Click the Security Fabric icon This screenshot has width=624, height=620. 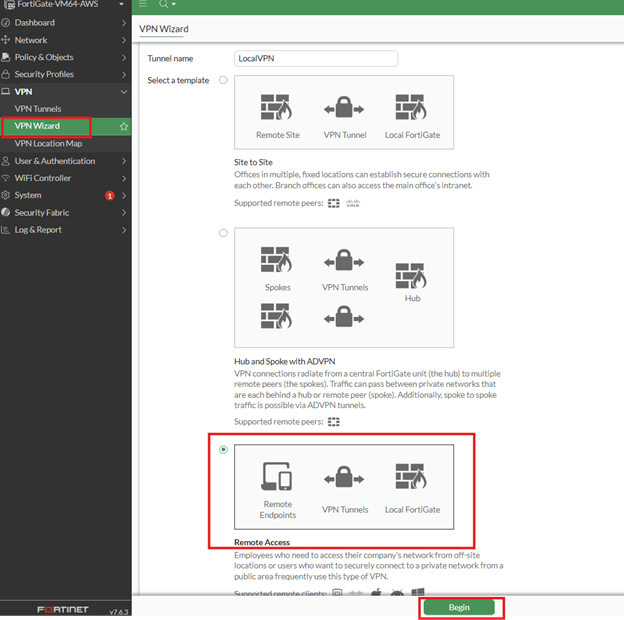tap(6, 213)
